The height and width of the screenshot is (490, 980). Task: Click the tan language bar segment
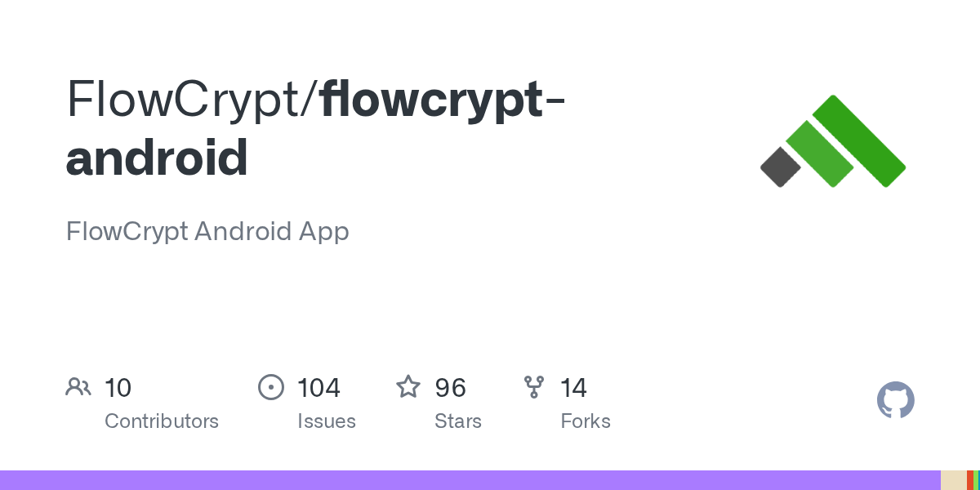point(953,480)
